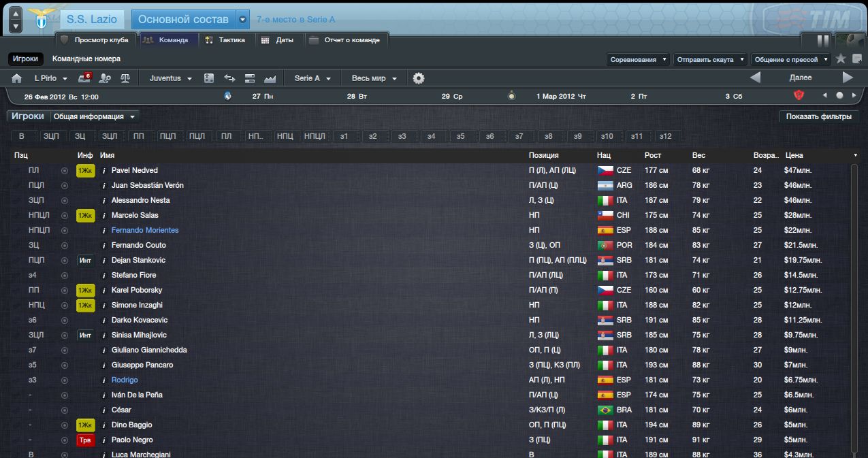
Task: Open the area chart statistics icon
Action: pyautogui.click(x=270, y=78)
